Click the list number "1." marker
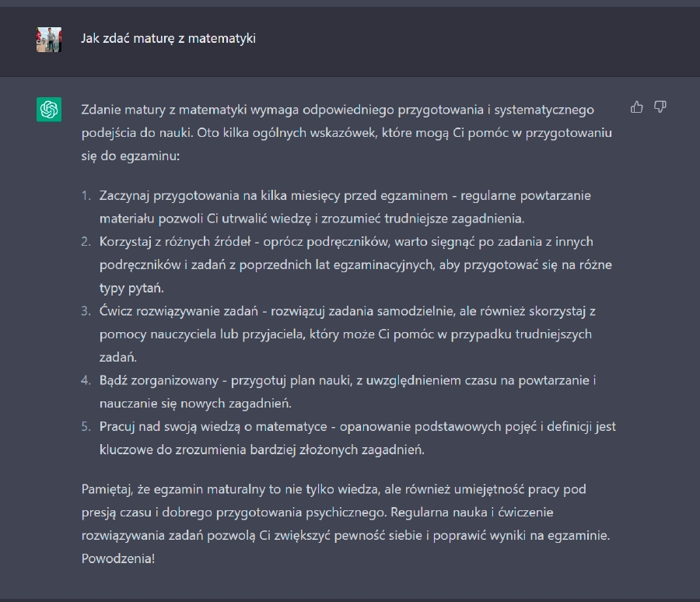This screenshot has height=602, width=700. click(x=86, y=195)
